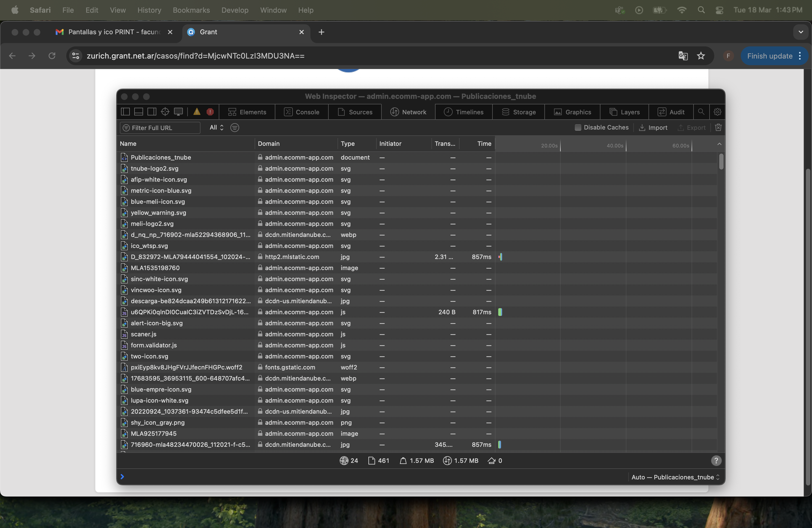
Task: Sort by the Domain column header
Action: tap(296, 144)
